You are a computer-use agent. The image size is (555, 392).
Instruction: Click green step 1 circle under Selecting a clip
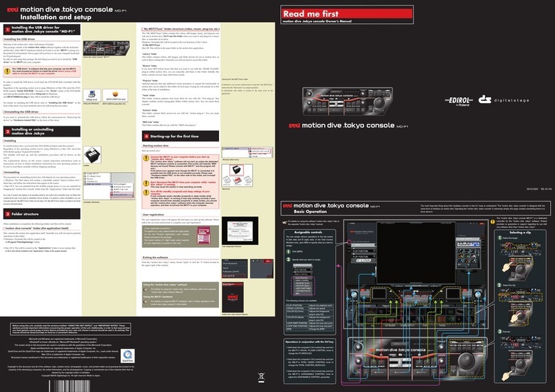point(499,238)
